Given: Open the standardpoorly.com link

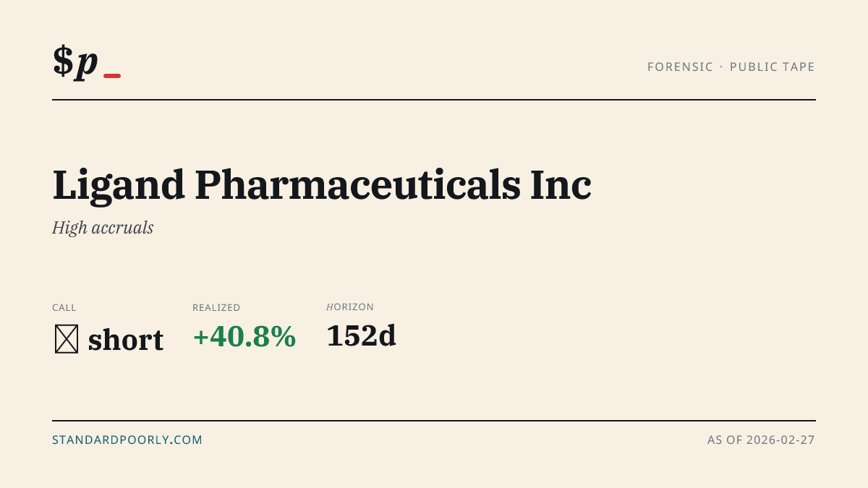Looking at the screenshot, I should click(127, 440).
